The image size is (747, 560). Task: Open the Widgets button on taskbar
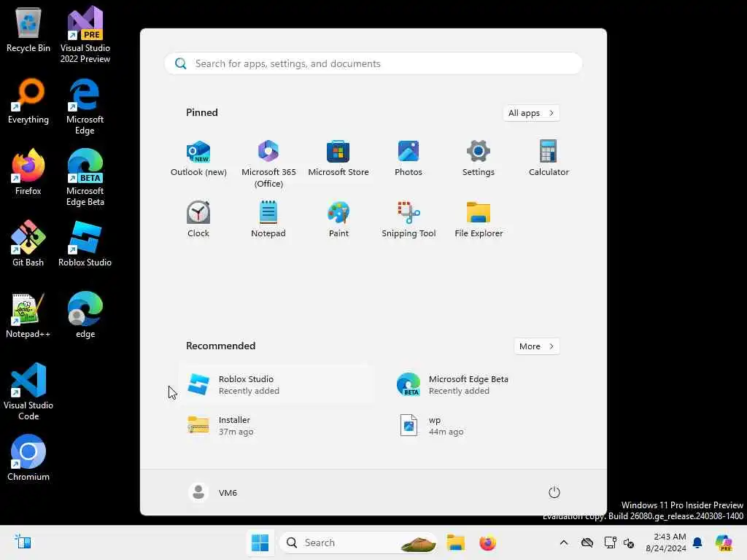click(x=23, y=542)
